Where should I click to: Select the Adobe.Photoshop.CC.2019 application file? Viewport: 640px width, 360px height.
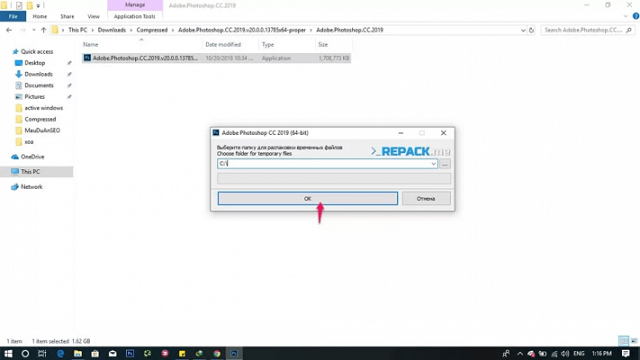coord(216,58)
